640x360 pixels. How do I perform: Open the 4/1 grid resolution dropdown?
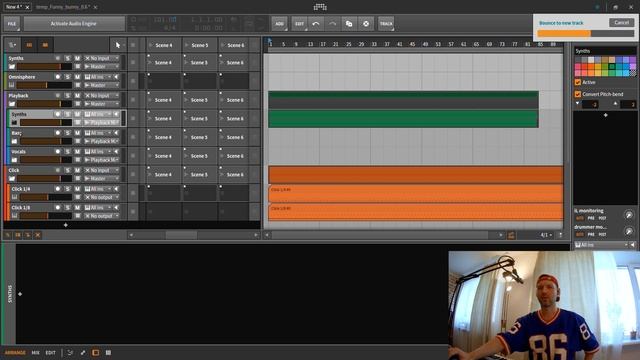[546, 235]
